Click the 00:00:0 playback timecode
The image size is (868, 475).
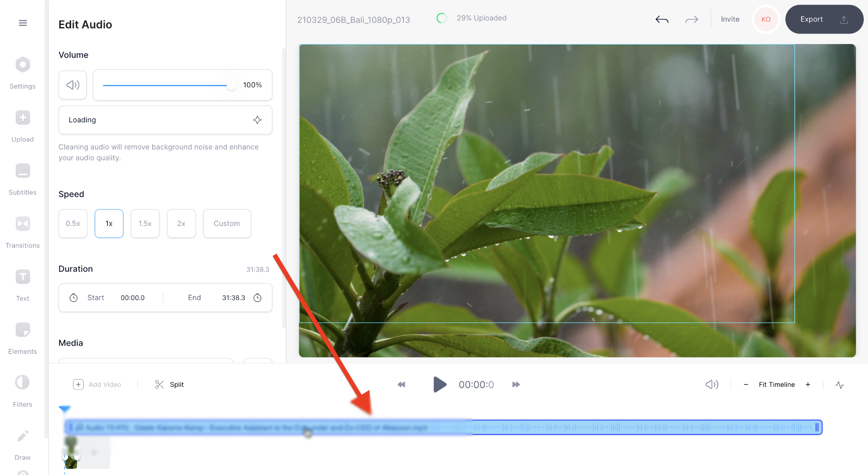click(476, 384)
